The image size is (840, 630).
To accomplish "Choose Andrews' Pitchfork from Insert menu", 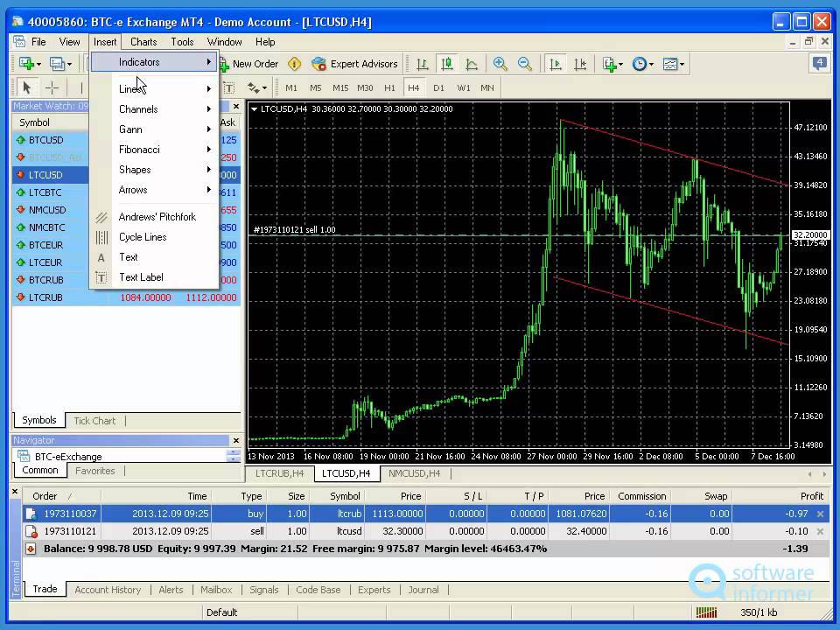I will [154, 217].
